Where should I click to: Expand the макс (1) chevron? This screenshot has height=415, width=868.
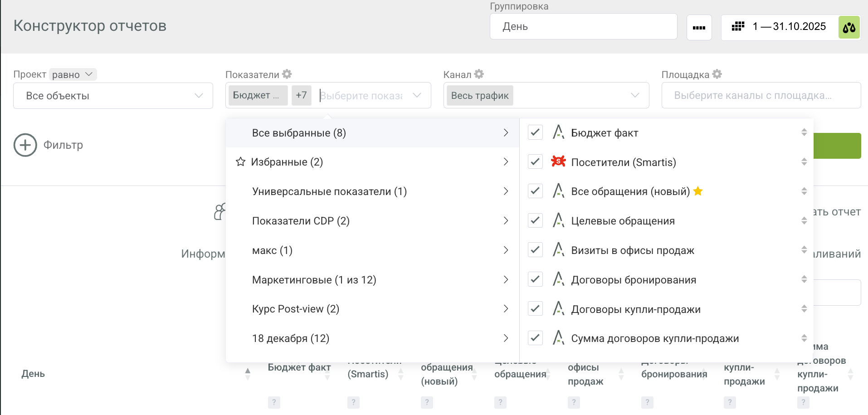[506, 250]
